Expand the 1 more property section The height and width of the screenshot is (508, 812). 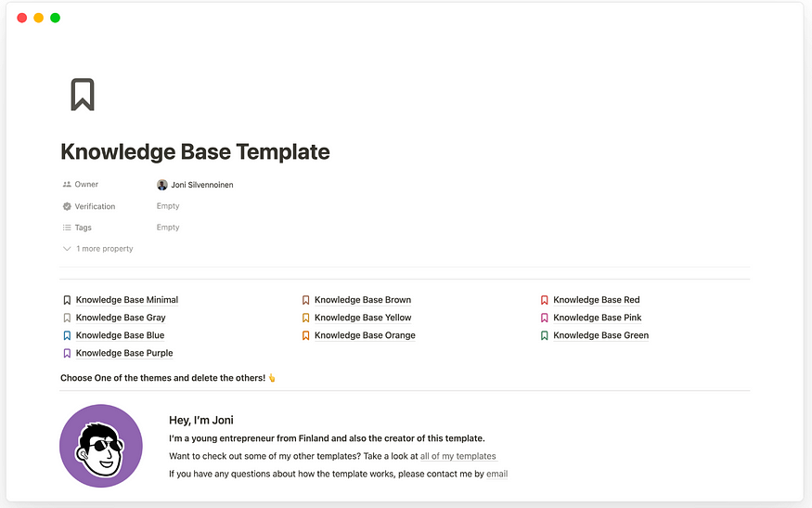(98, 249)
